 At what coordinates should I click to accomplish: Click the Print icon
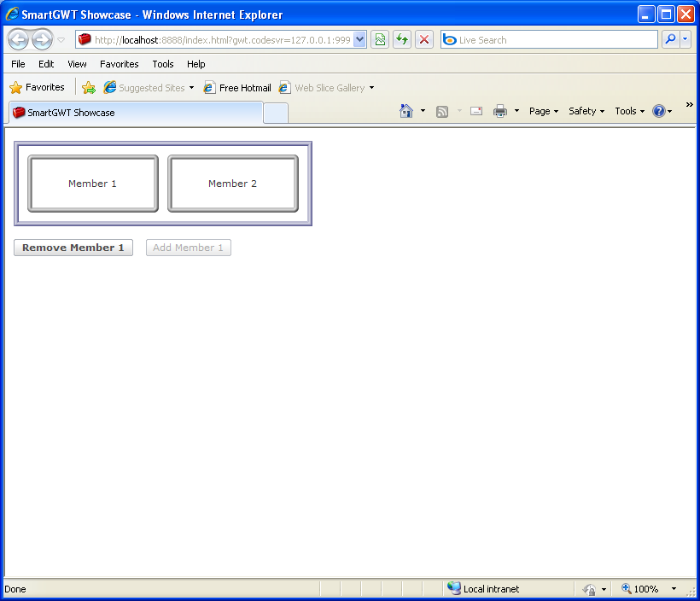(500, 111)
